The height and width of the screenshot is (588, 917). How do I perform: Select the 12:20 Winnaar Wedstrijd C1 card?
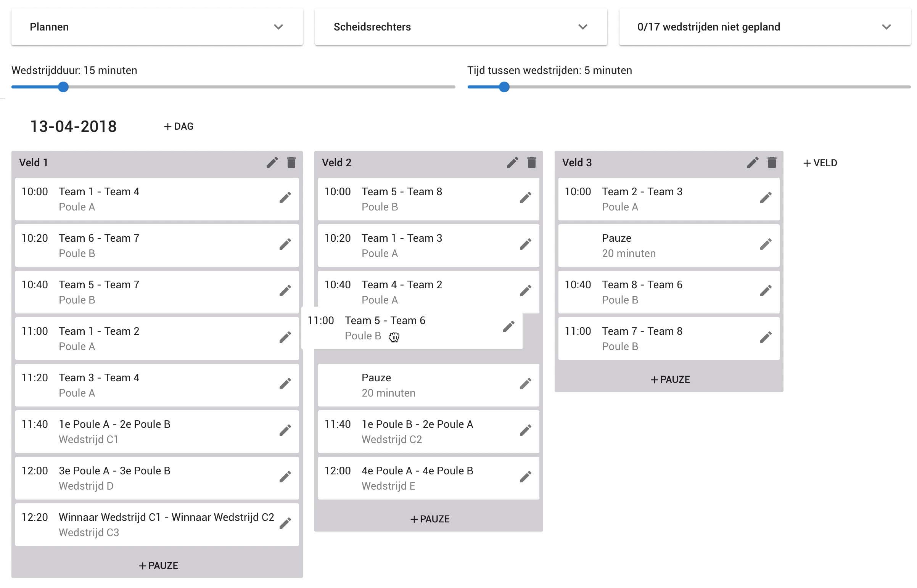pos(157,525)
